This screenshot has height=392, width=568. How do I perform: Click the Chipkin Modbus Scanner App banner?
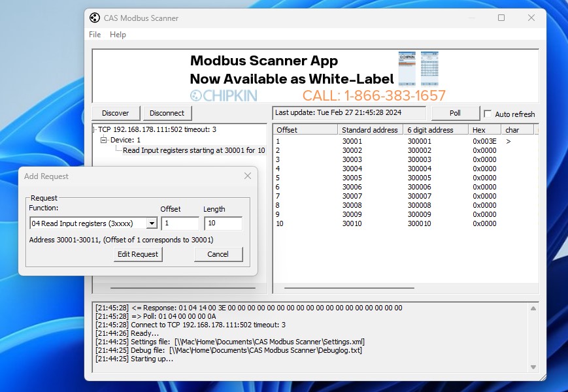point(316,76)
